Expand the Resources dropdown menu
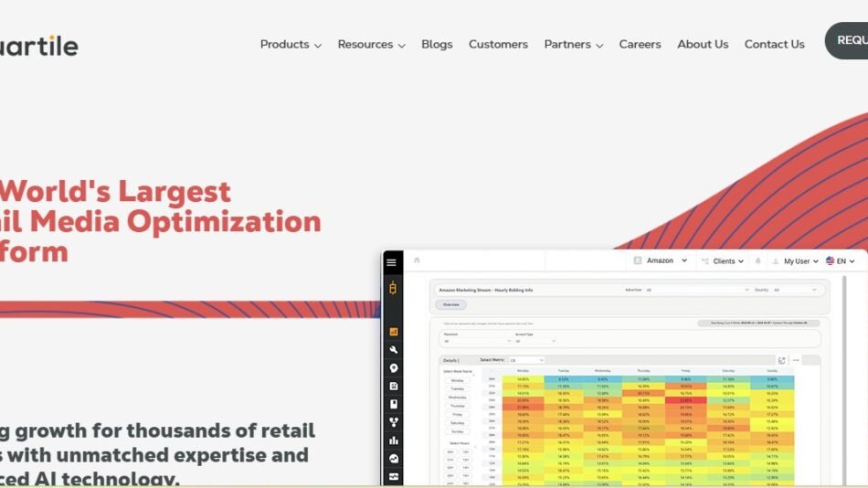The height and width of the screenshot is (488, 868). pos(371,44)
